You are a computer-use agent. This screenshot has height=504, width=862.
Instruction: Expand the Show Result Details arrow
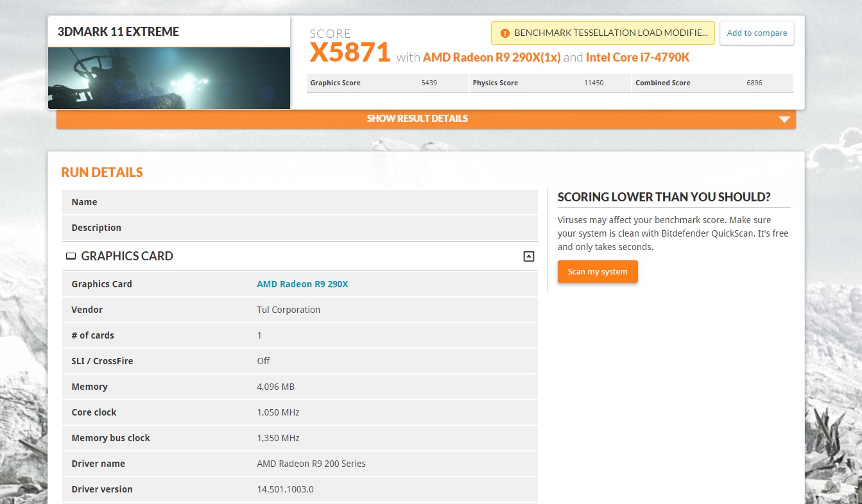(x=784, y=119)
